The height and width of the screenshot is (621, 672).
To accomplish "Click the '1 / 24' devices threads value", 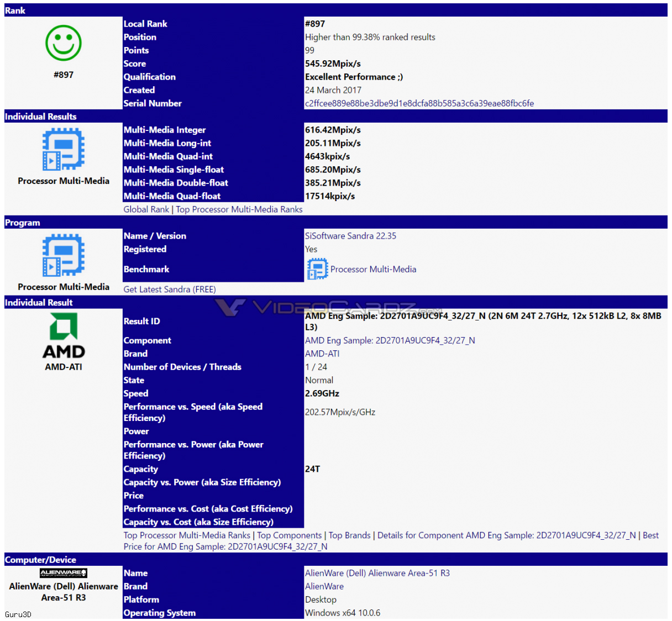I will coord(316,367).
